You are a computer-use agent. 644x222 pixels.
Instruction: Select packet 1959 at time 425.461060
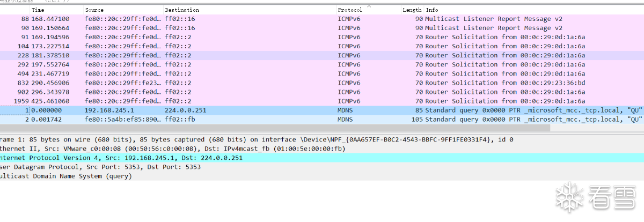[x=322, y=101]
